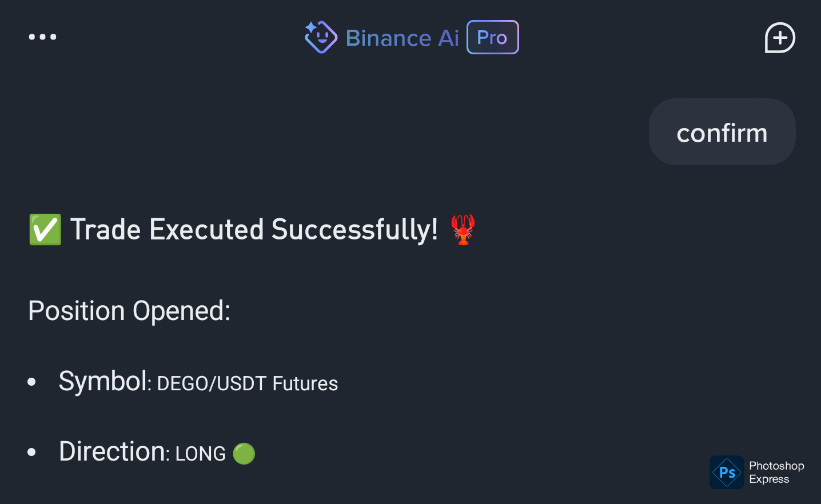Click the LONG direction value
Image resolution: width=821 pixels, height=504 pixels.
(x=200, y=454)
